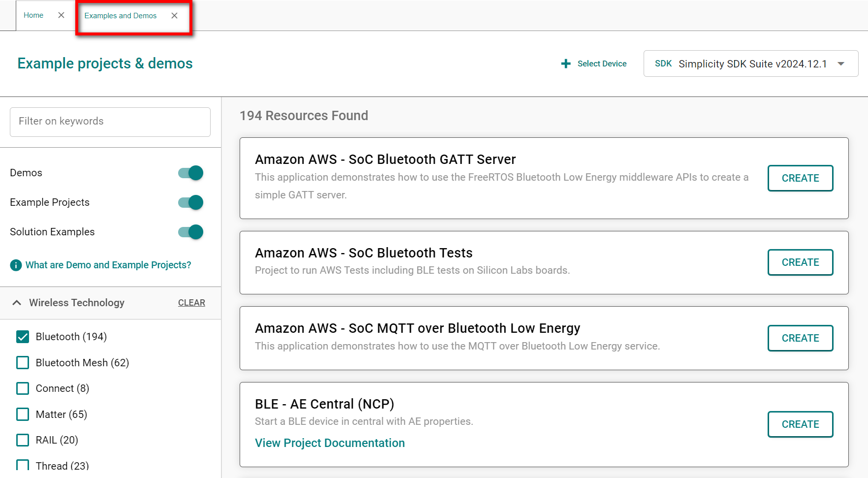Click the collapse chevron for Wireless Technology
The width and height of the screenshot is (868, 478).
[17, 302]
